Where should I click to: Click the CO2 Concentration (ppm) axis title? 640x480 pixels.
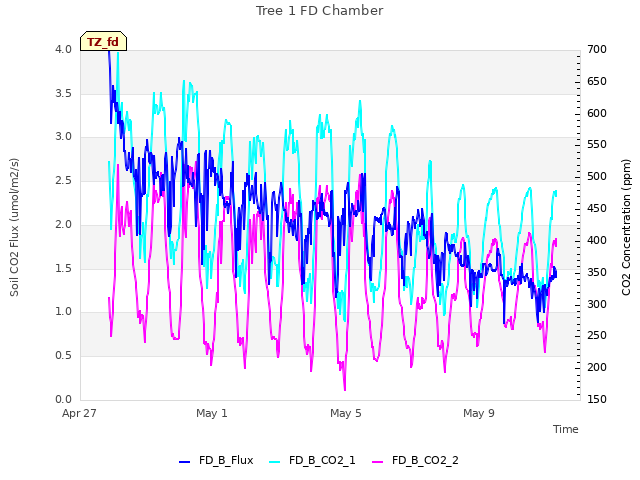(626, 227)
